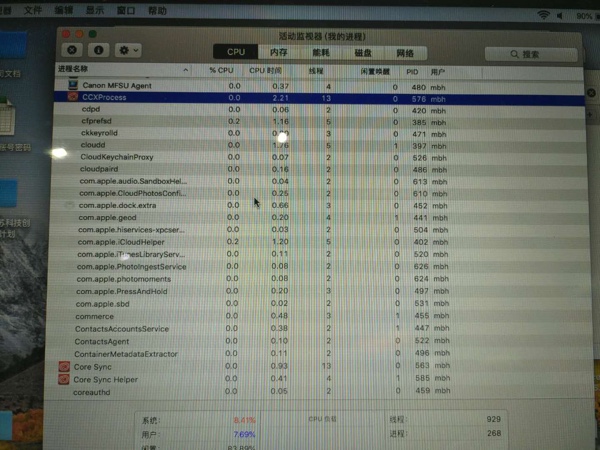
Task: Click the Core Sync Helper app icon
Action: click(64, 379)
